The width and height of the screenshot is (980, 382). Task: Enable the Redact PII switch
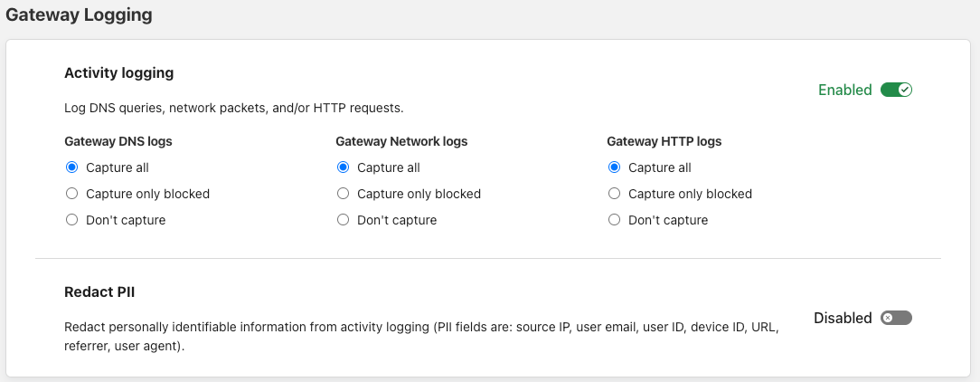896,318
